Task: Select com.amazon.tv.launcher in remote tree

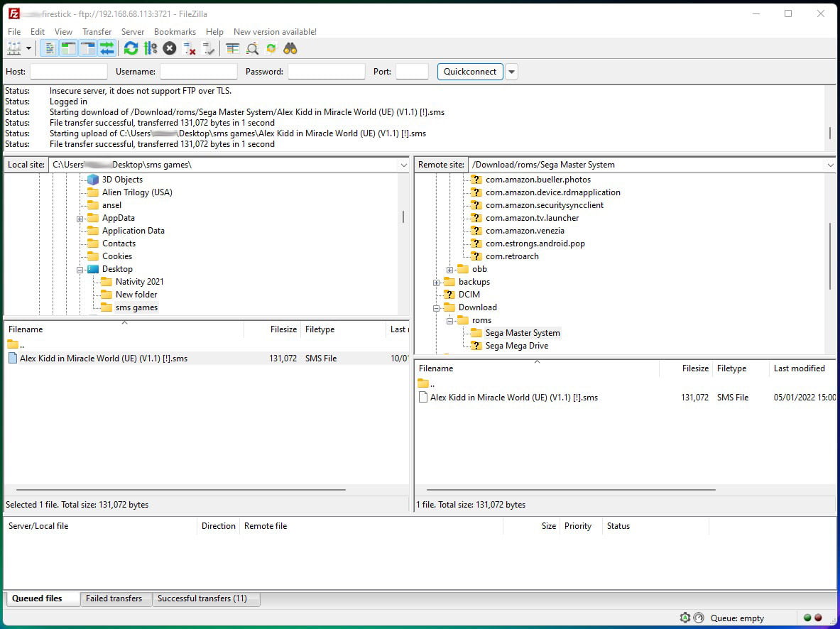Action: click(532, 218)
